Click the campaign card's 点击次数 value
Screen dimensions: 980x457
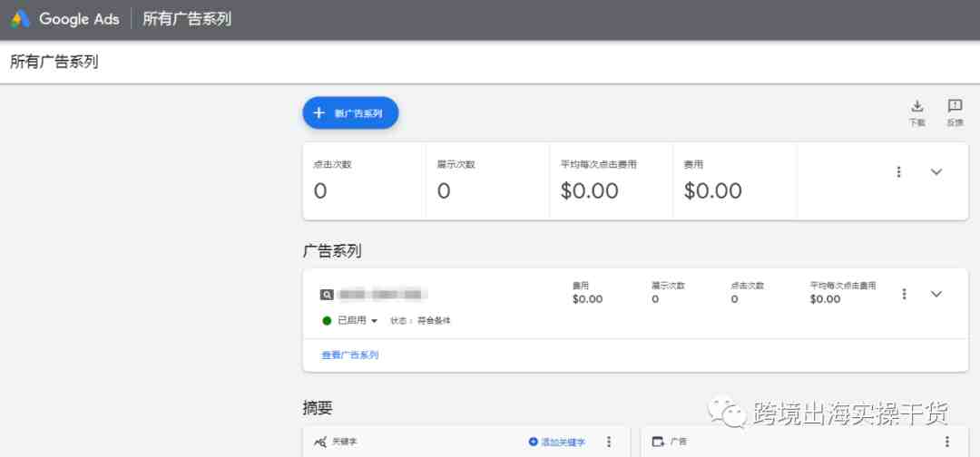(x=734, y=299)
